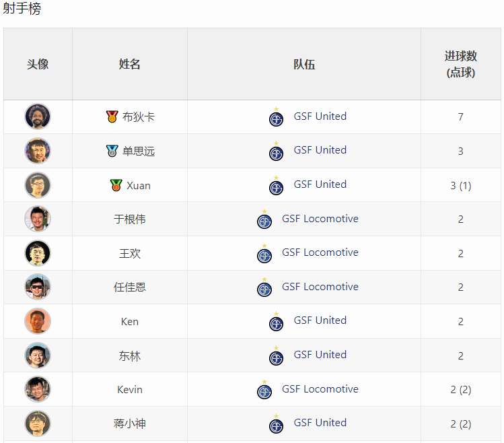Viewport: 504px width, 443px height.
Task: Select player name 东林
Action: click(x=130, y=356)
